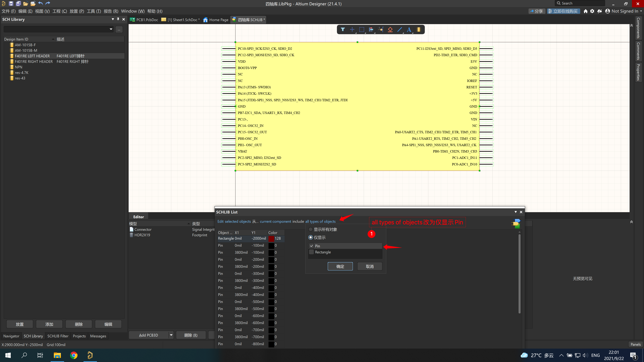Image resolution: width=644 pixels, height=362 pixels.
Task: Click the cloud connection status icon
Action: 600,11
